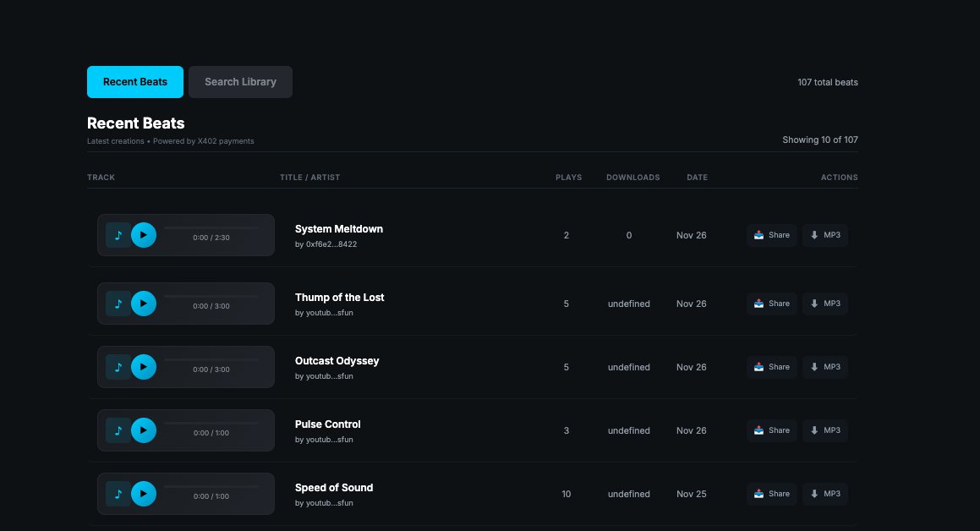Seek in Outcast Odyssey progress bar
This screenshot has width=980, height=531.
click(x=211, y=360)
